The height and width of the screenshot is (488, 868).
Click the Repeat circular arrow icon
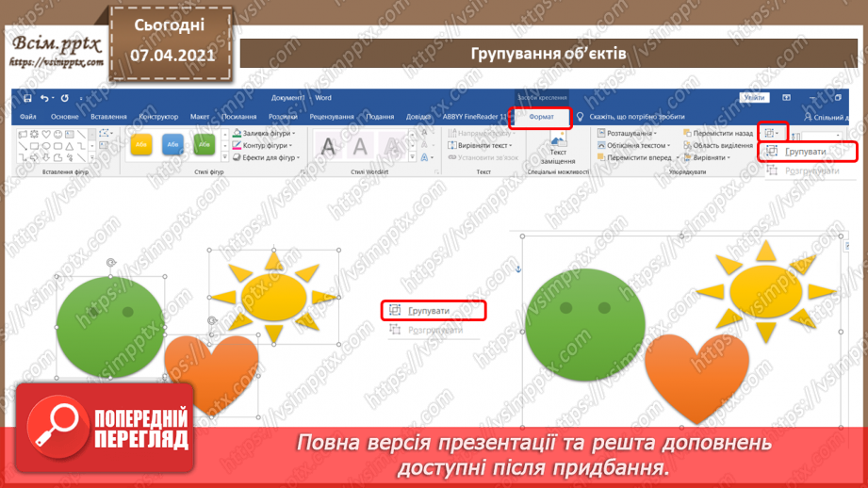point(65,98)
